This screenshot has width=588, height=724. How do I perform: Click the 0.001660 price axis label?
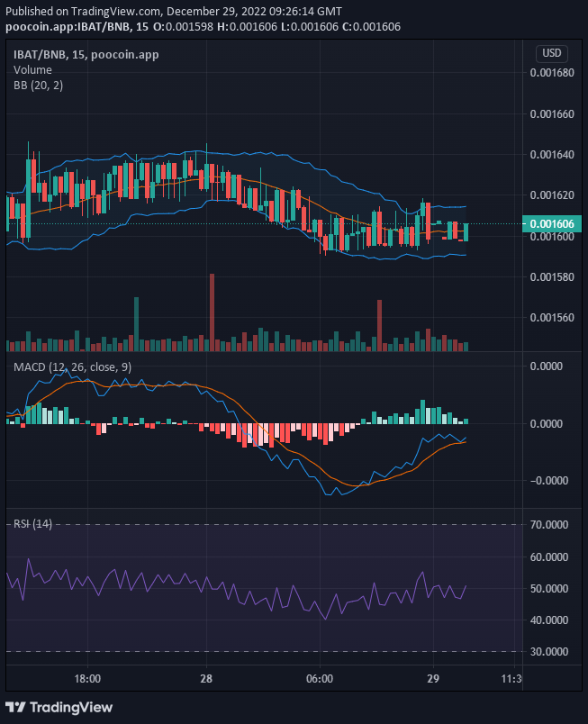tap(552, 114)
